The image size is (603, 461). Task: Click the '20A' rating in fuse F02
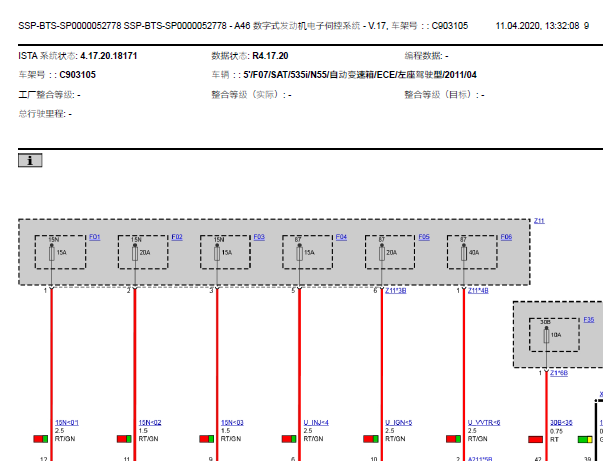point(145,253)
